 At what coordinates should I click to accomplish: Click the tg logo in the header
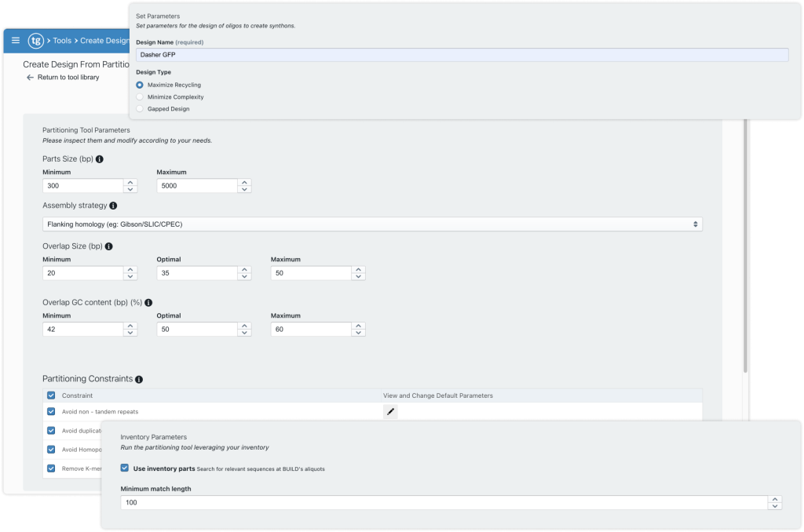[x=35, y=40]
